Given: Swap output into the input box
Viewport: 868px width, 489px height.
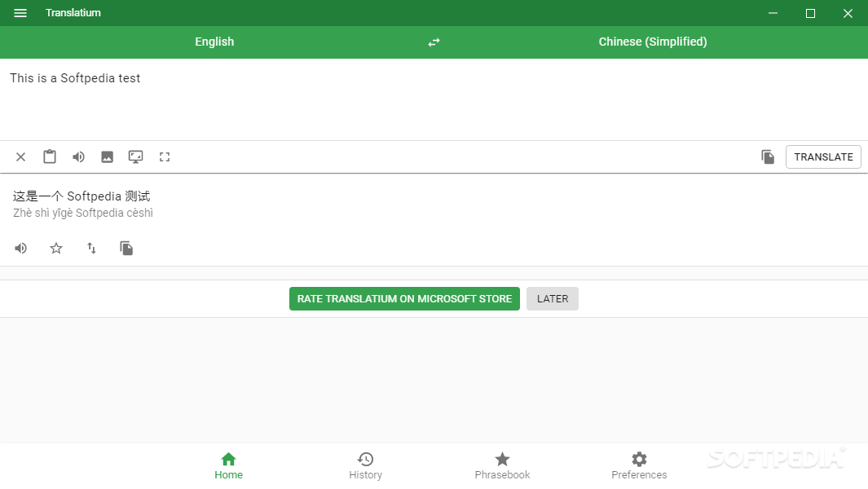Looking at the screenshot, I should click(x=91, y=248).
